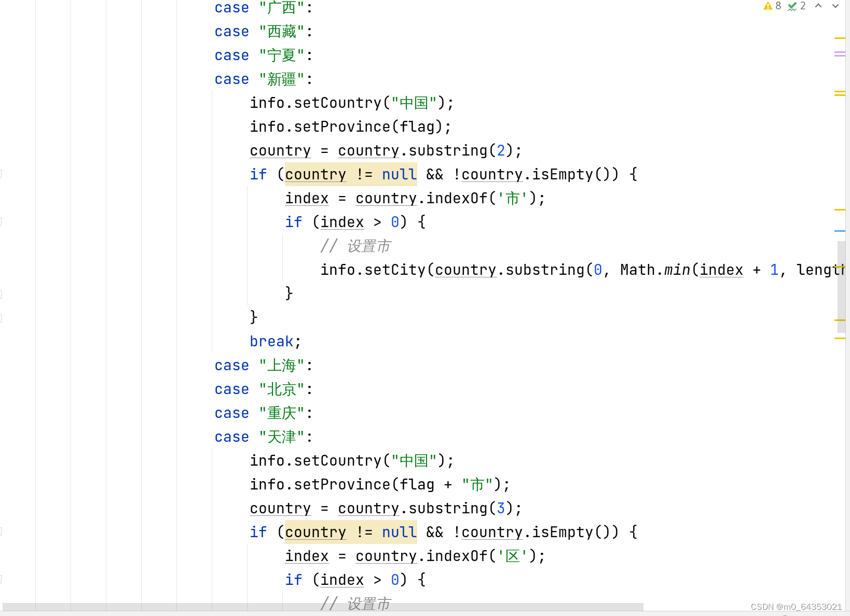Click case "西藏" line
The height and width of the screenshot is (616, 850).
pyautogui.click(x=264, y=32)
